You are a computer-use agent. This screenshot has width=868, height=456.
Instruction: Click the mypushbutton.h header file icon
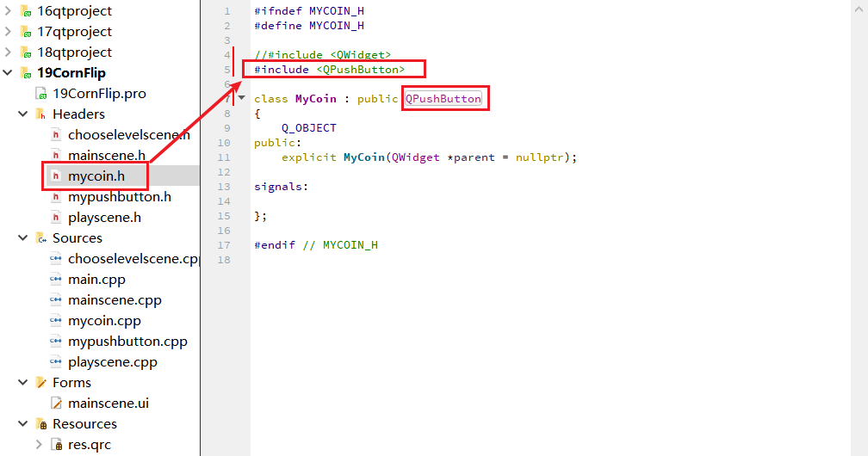pyautogui.click(x=56, y=196)
